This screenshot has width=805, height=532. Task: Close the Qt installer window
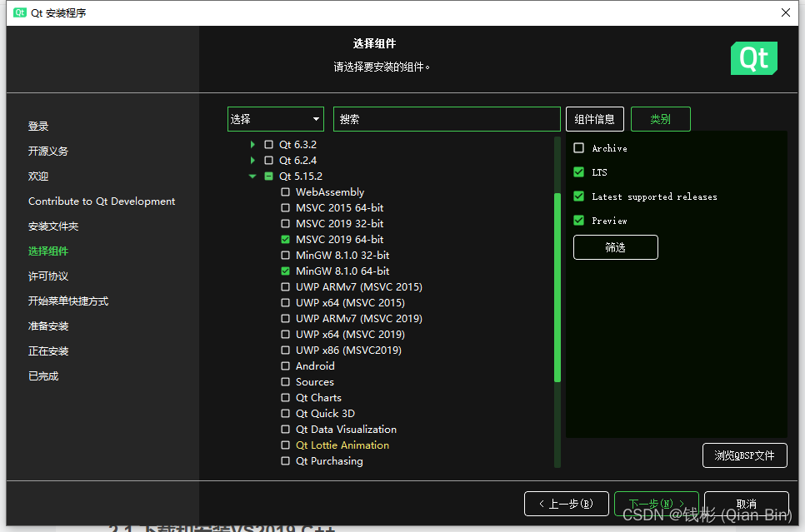786,12
